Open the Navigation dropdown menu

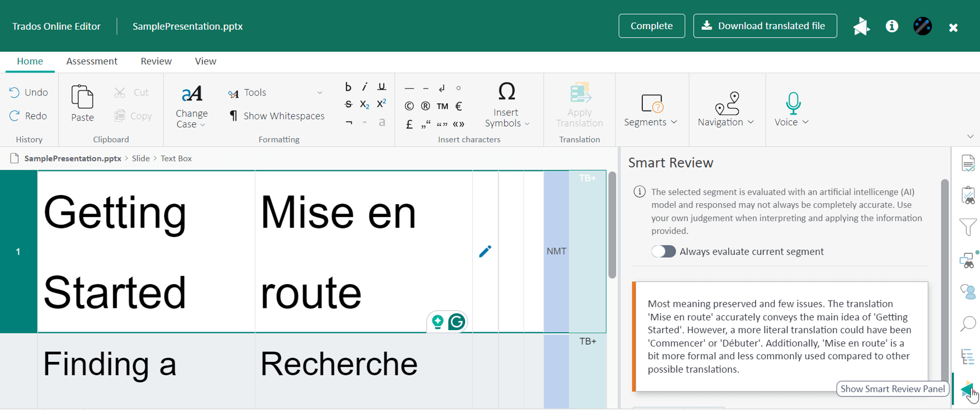tap(726, 110)
